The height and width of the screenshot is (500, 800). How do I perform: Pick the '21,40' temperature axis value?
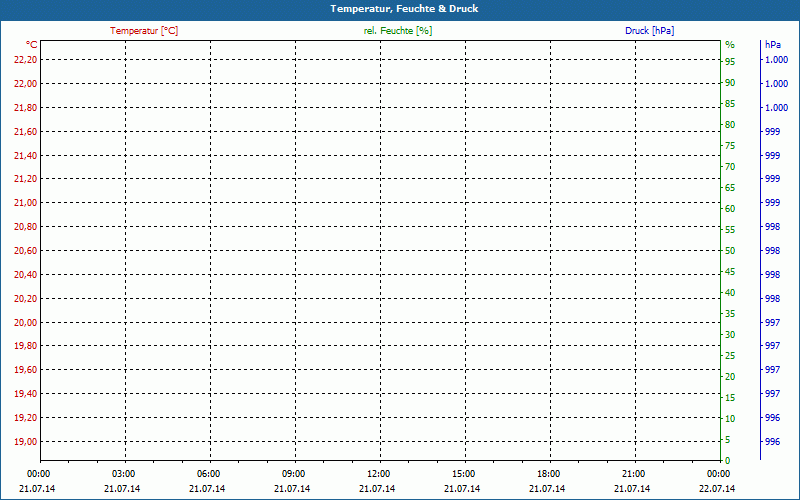click(x=26, y=156)
